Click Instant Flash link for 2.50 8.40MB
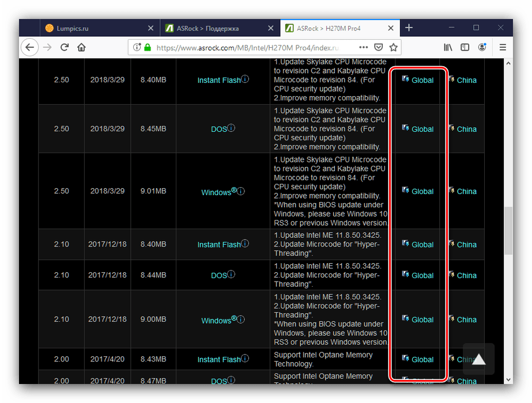 click(219, 81)
